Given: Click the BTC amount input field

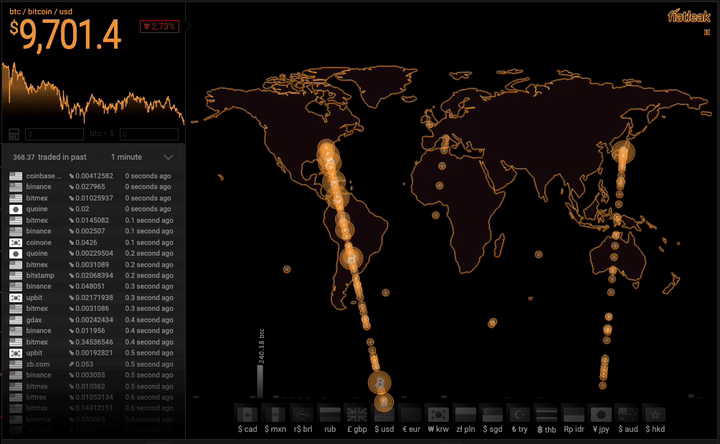Looking at the screenshot, I should click(x=55, y=134).
